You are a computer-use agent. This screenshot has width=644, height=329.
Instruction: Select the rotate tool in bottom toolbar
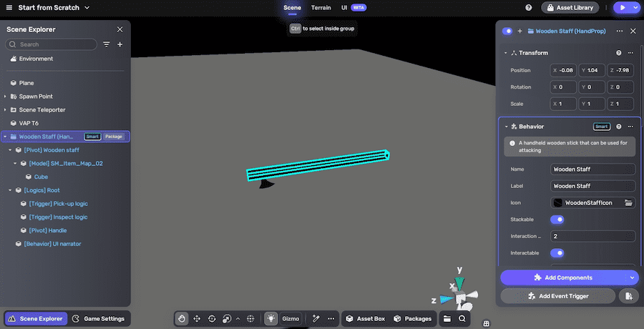coord(212,318)
